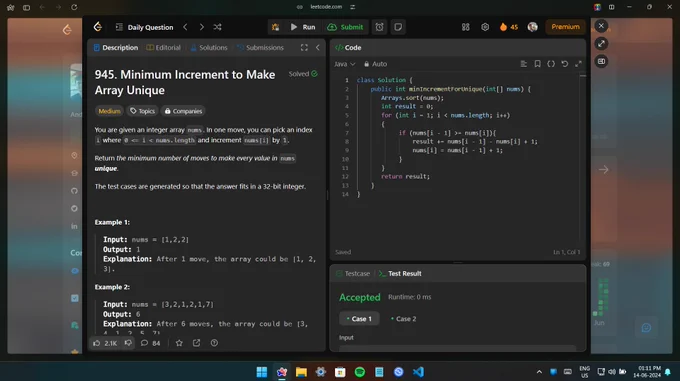Open File Explorer from taskbar
Screen dimensions: 680x381
point(301,372)
